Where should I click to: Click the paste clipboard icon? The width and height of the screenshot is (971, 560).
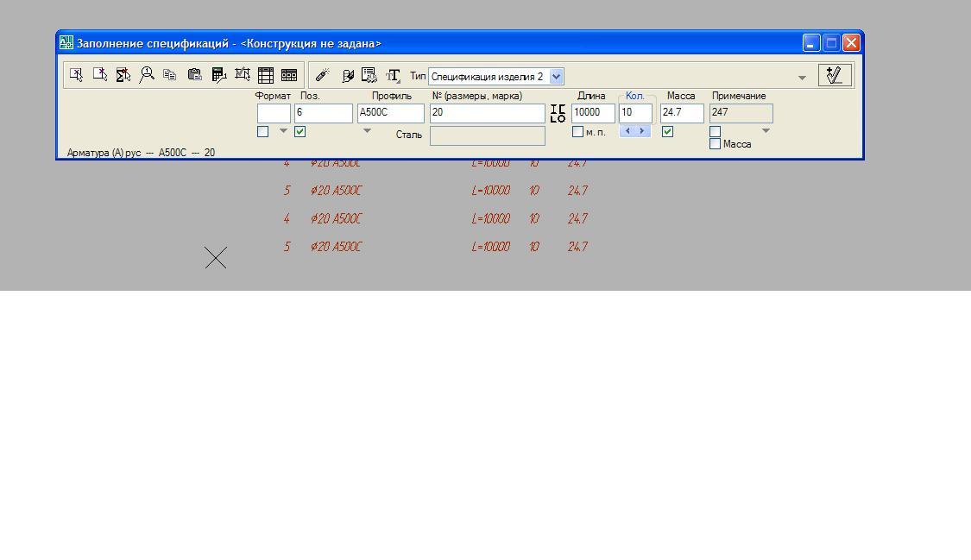[x=194, y=75]
